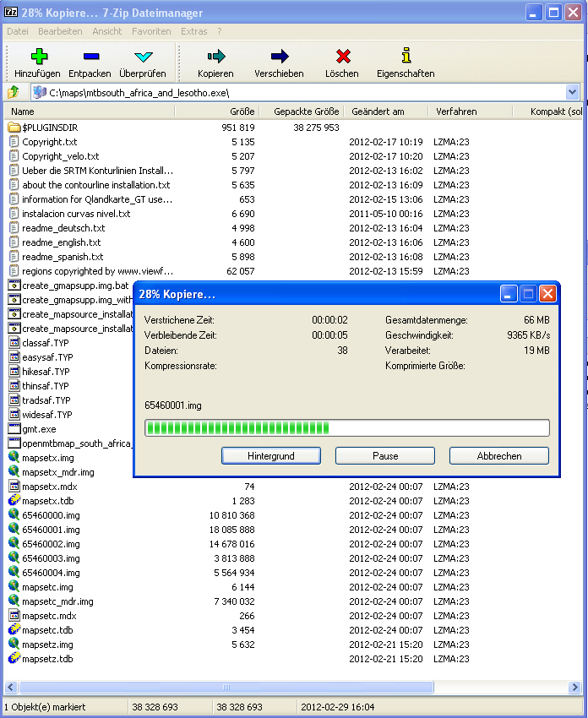Click the mapsetc.tdb file icon
Image resolution: width=588 pixels, height=718 pixels.
(x=14, y=629)
